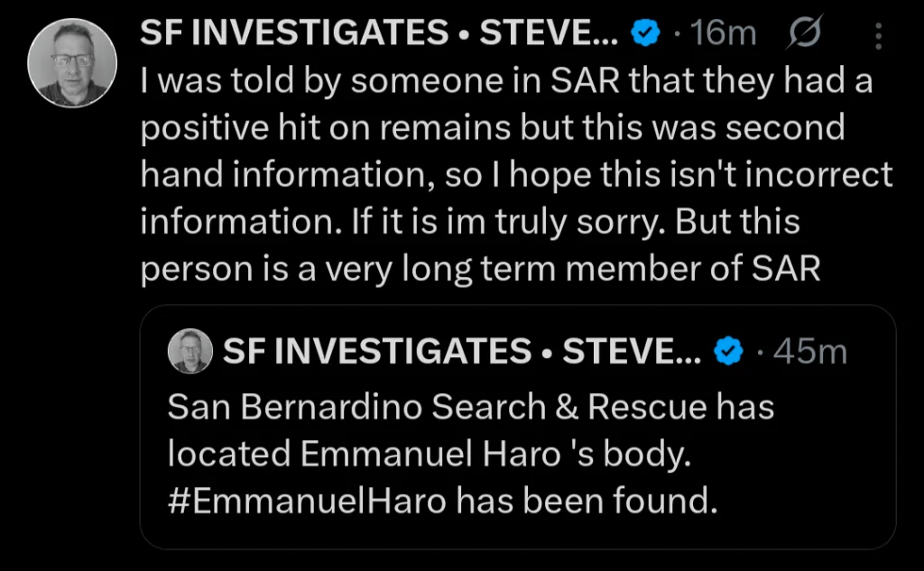Open the main post's SF INVESTIGATES account name
The width and height of the screenshot is (924, 571).
coord(379,34)
